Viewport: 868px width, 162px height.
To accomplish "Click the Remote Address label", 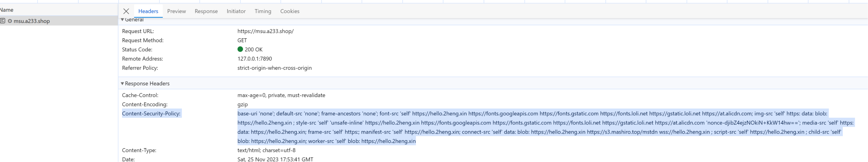I will click(x=142, y=58).
